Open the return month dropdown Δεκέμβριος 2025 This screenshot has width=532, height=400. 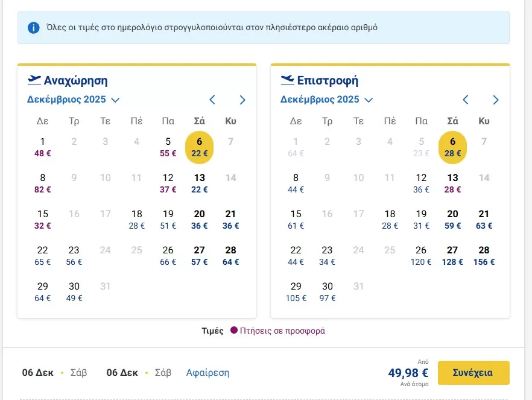click(x=327, y=100)
